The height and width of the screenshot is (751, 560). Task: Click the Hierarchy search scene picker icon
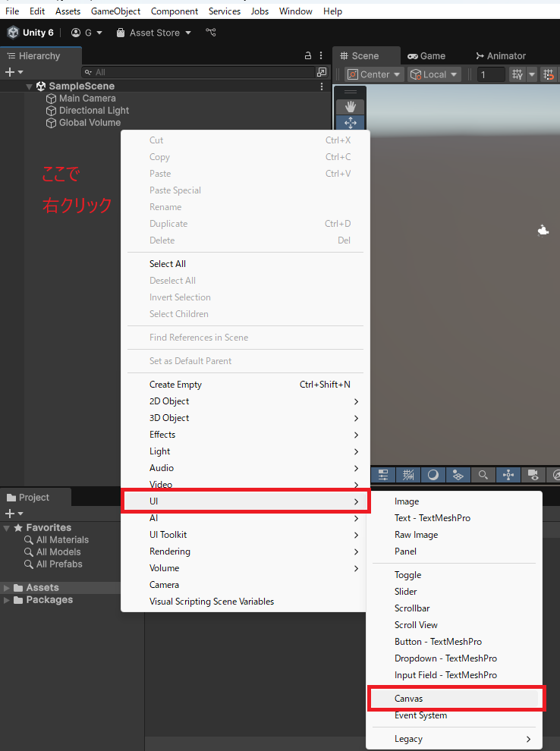pyautogui.click(x=322, y=72)
